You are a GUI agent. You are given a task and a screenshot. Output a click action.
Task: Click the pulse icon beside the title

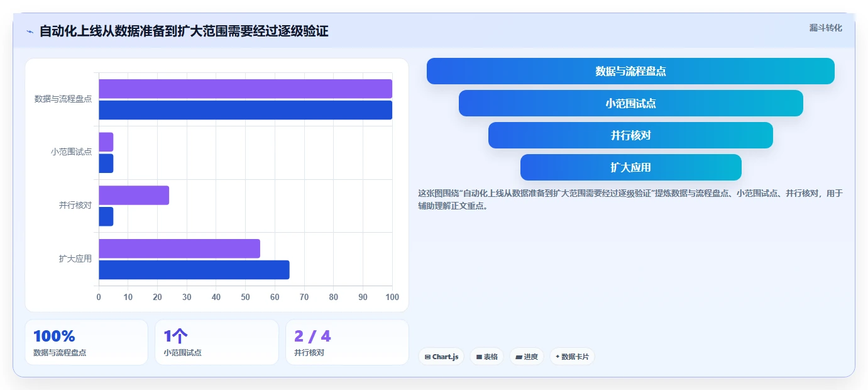[30, 31]
